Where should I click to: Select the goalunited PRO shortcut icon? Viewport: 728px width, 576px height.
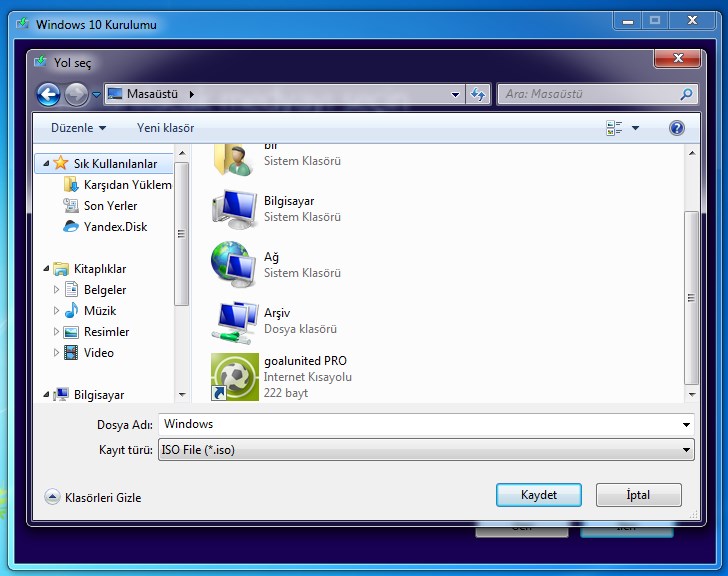235,376
